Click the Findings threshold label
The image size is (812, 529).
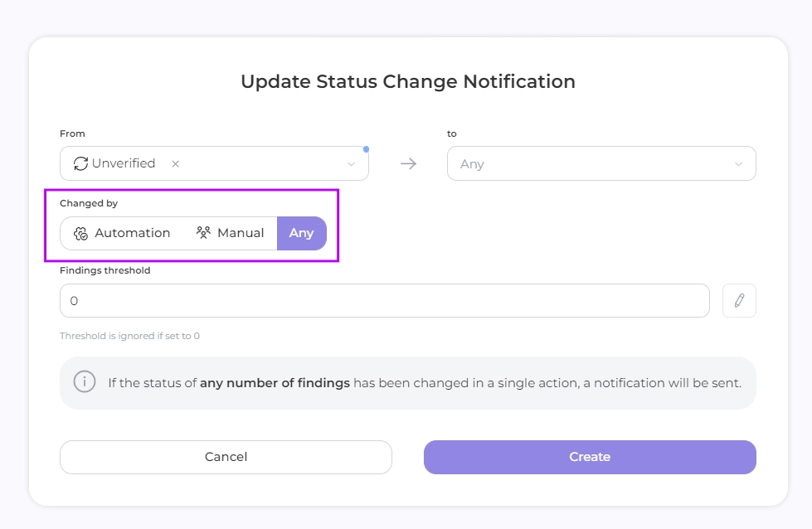tap(105, 270)
